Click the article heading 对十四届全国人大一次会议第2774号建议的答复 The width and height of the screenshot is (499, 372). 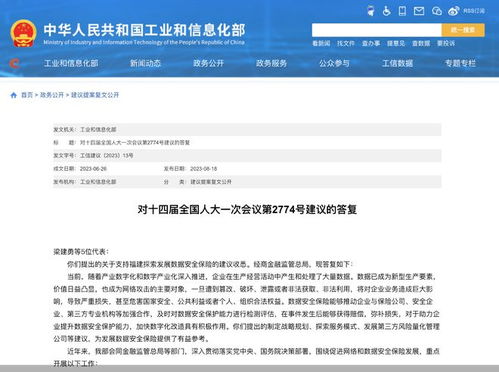coord(247,210)
